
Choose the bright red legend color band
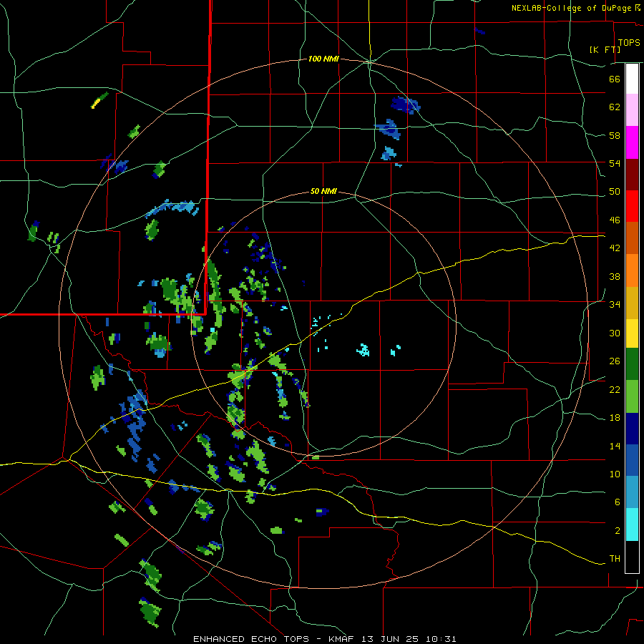632,206
